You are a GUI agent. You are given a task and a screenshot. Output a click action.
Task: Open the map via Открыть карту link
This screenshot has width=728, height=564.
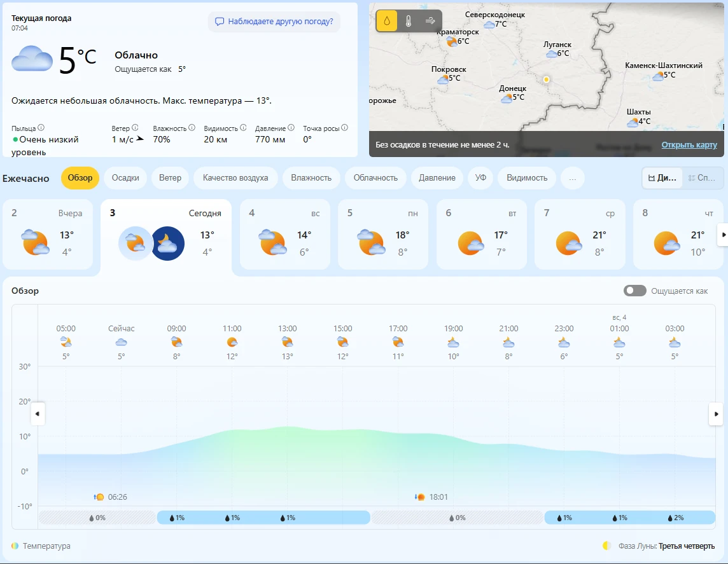tap(689, 145)
